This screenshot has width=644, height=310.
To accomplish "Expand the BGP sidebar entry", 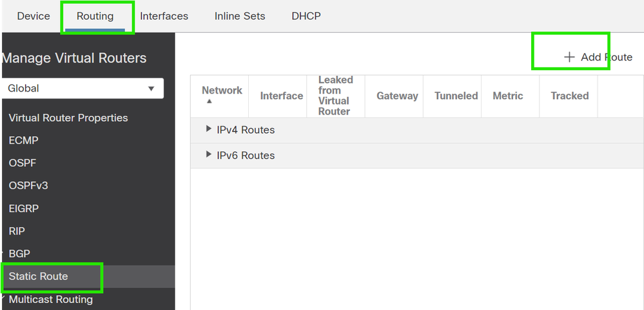I will pos(19,254).
